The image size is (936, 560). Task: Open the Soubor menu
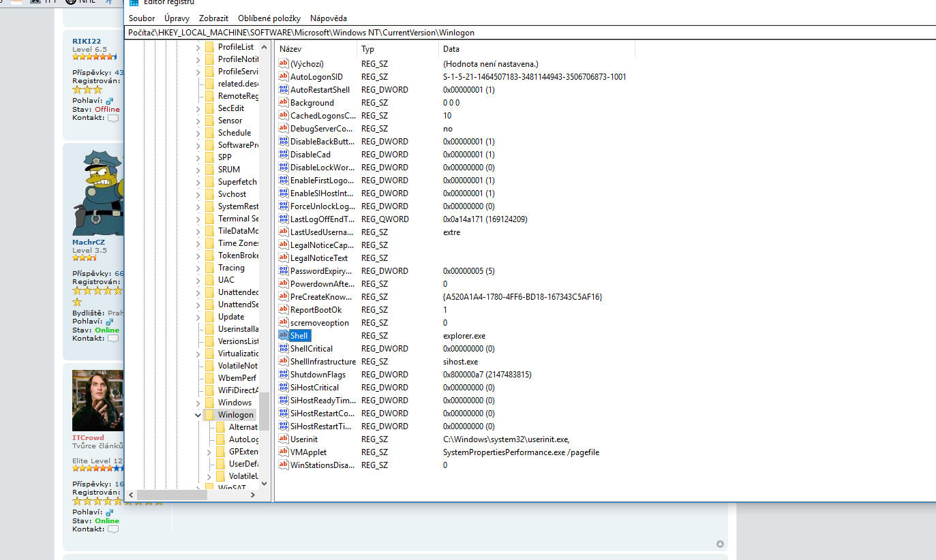[x=142, y=18]
